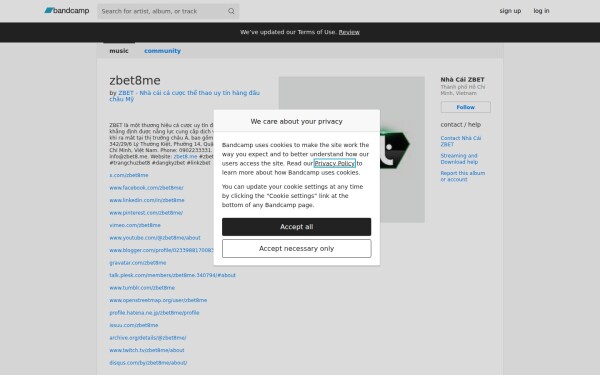Screen dimensions: 600x375
Task: Open www.facebook.com/zbet8me link
Action: click(x=147, y=188)
